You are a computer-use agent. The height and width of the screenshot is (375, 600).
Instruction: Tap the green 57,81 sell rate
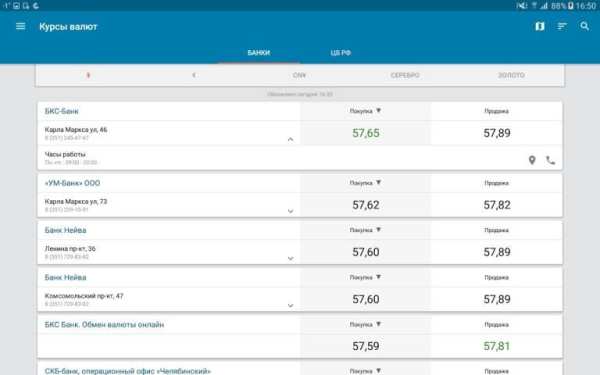click(497, 346)
